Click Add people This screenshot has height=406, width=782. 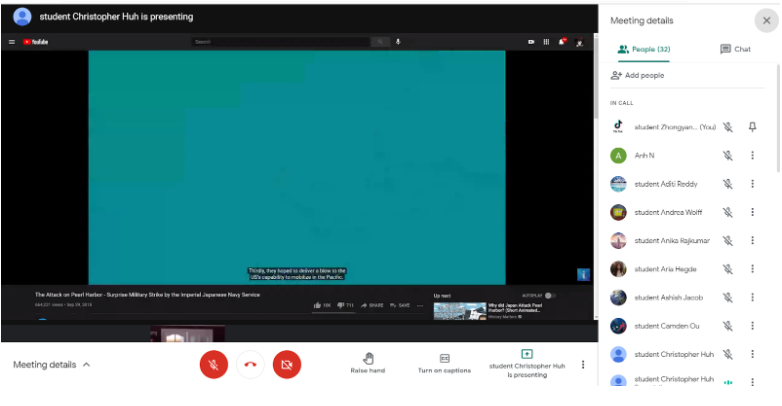(x=637, y=75)
